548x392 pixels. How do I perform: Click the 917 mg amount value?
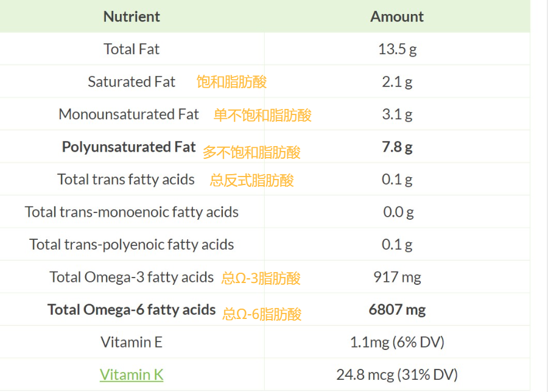(398, 278)
